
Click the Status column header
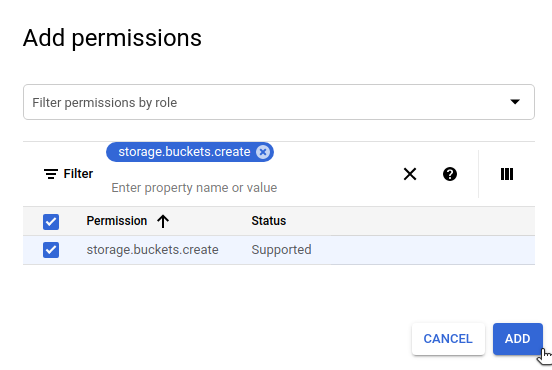pos(269,221)
